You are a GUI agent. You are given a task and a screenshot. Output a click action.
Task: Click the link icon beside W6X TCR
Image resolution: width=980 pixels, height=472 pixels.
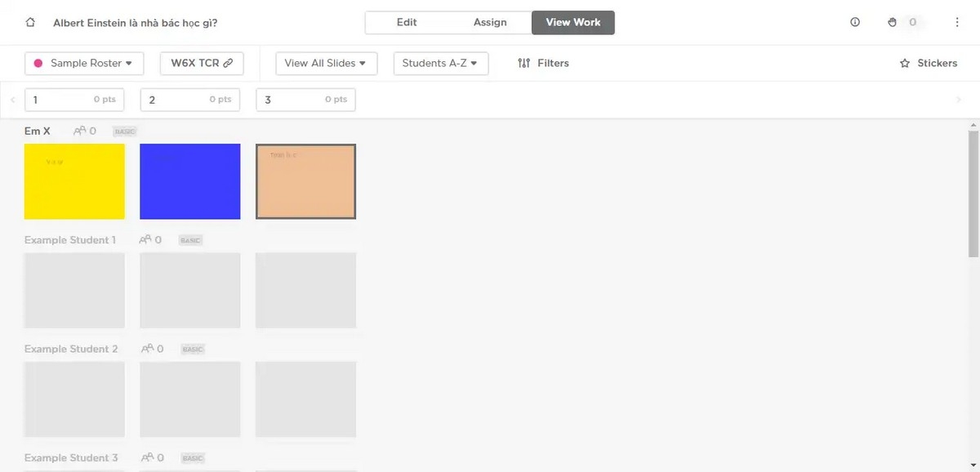[x=229, y=63]
